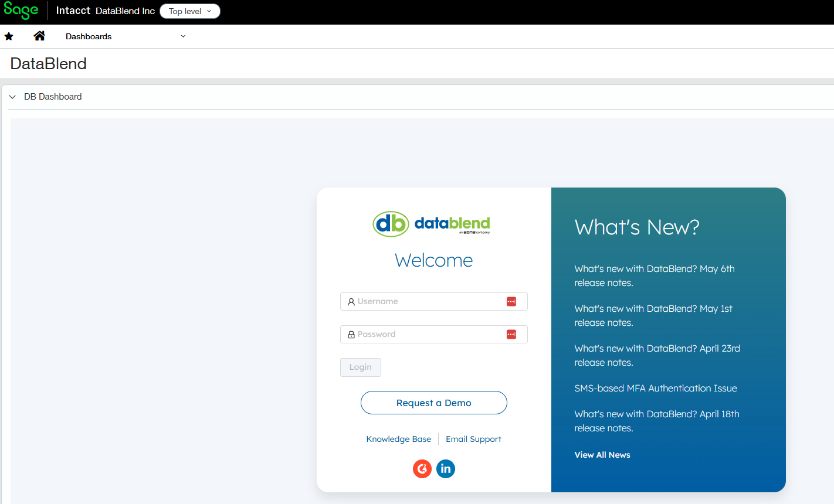The height and width of the screenshot is (504, 834).
Task: Open favorites star icon
Action: pos(9,36)
